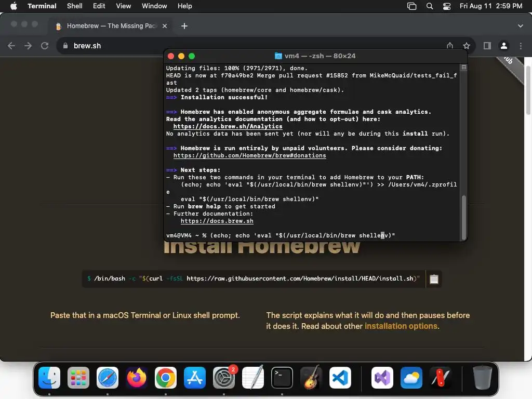Image resolution: width=532 pixels, height=399 pixels.
Task: Click 'Installation successful!' text in Terminal
Action: coord(224,97)
